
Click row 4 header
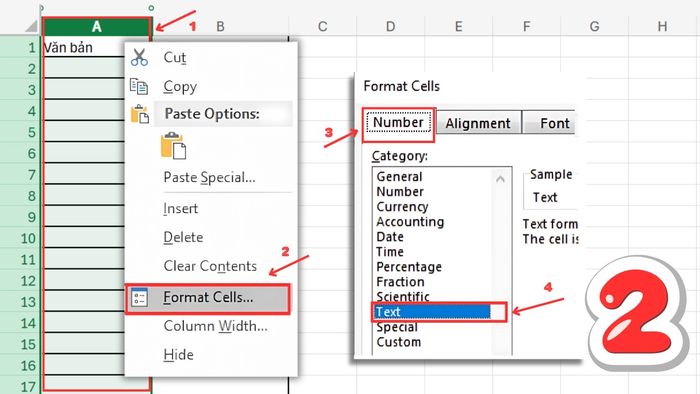20,111
